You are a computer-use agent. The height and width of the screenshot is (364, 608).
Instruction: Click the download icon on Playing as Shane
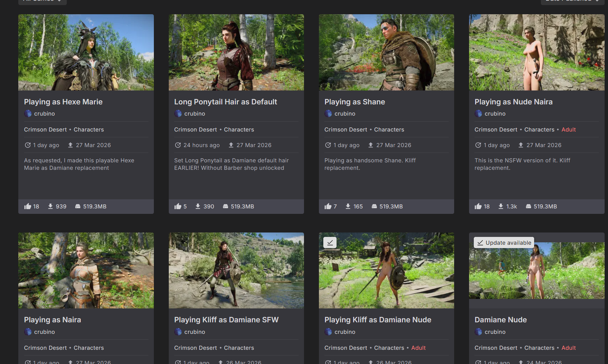(348, 206)
